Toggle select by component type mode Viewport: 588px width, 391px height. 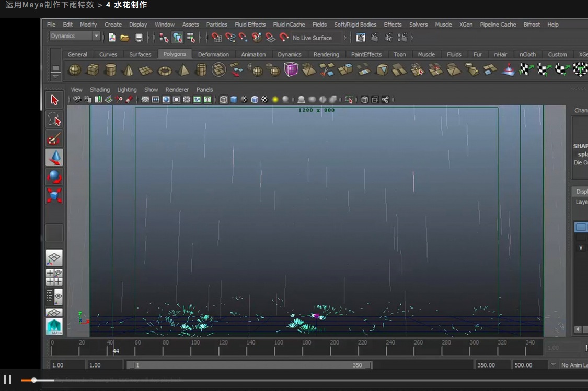pyautogui.click(x=191, y=38)
